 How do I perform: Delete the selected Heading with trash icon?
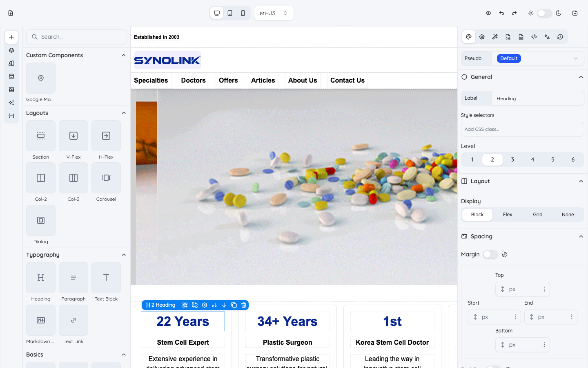point(244,305)
